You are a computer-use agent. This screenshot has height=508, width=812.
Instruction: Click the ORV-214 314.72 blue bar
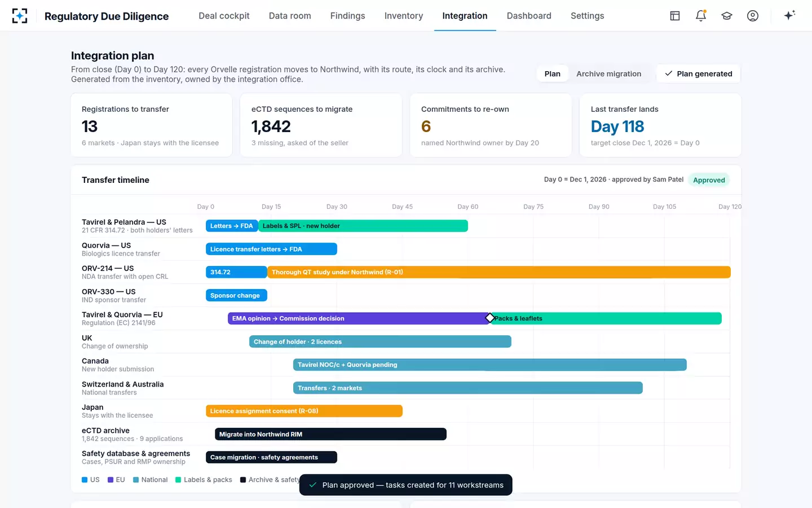236,272
